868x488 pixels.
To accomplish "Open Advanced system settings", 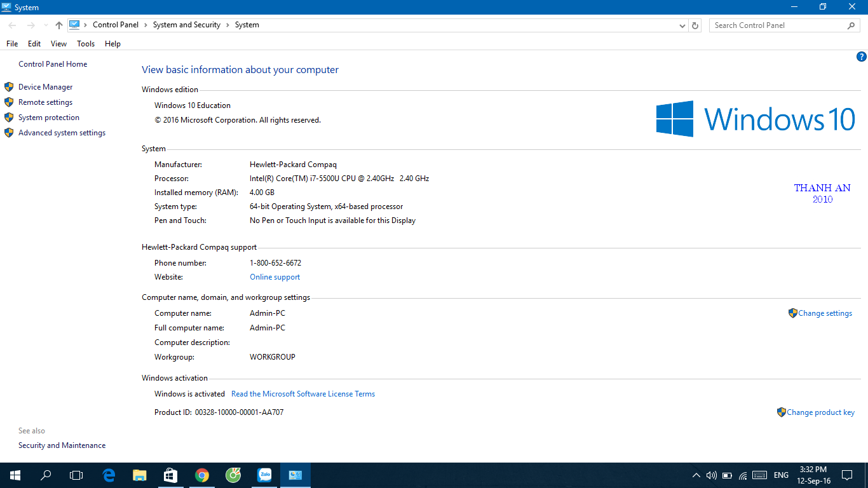I will pyautogui.click(x=62, y=133).
